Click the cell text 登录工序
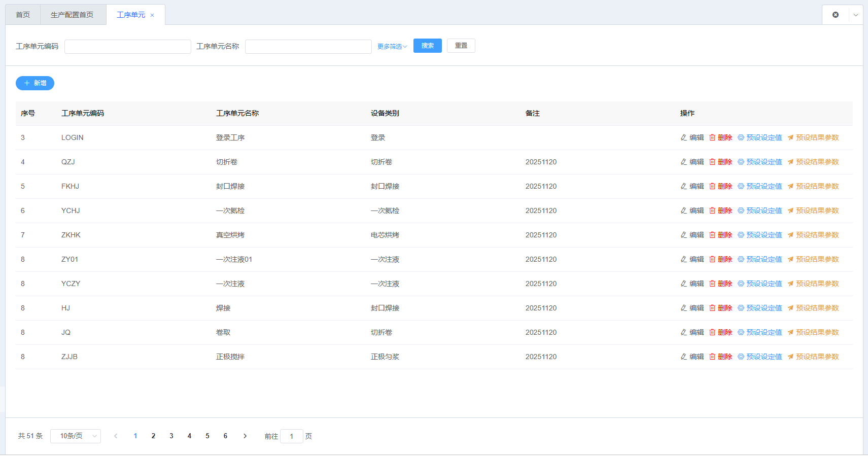 pyautogui.click(x=230, y=137)
